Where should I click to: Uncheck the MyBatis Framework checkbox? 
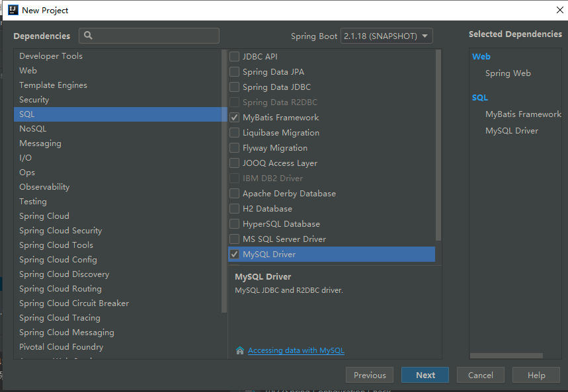pyautogui.click(x=234, y=118)
